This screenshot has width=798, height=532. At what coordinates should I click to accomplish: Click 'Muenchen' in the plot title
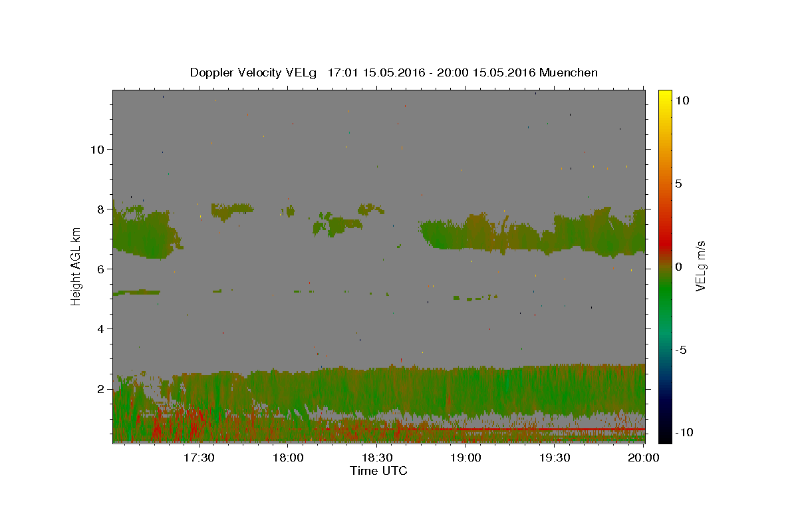[x=569, y=72]
